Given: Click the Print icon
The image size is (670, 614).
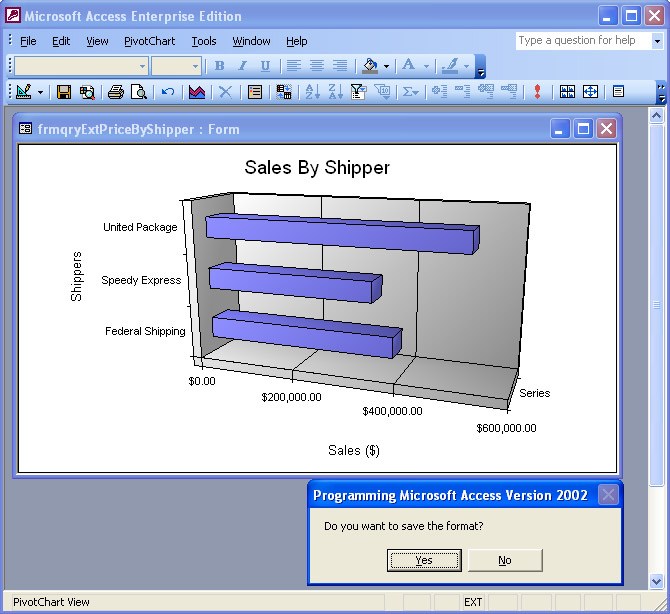Looking at the screenshot, I should [116, 92].
